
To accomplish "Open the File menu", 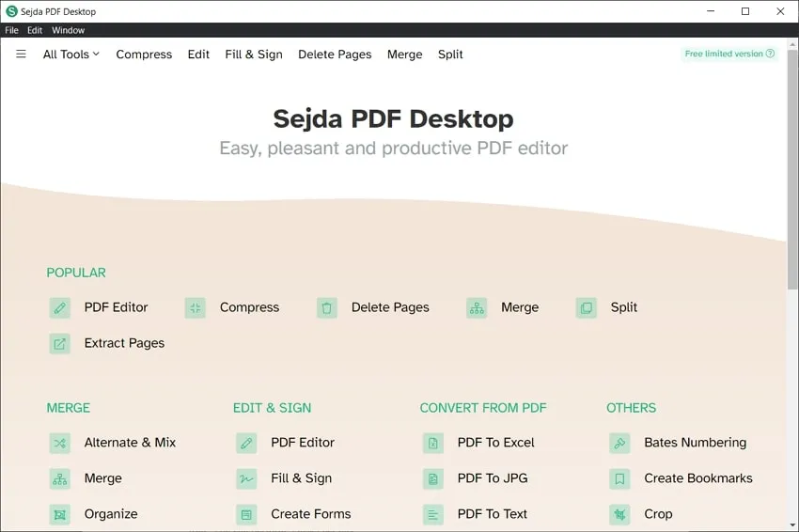I will coord(12,30).
